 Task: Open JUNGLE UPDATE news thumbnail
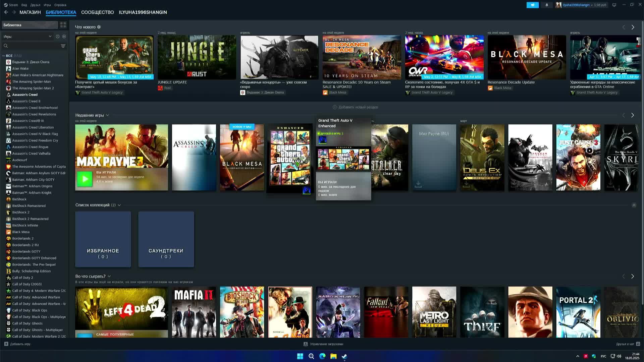[197, 57]
